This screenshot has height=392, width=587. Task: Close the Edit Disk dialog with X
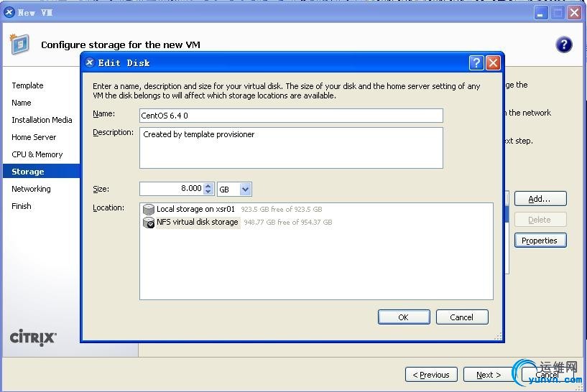point(493,63)
